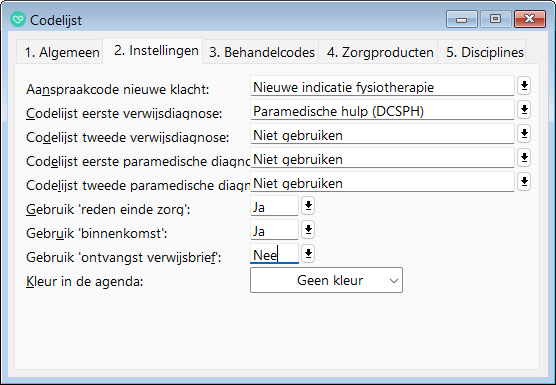Click the Nieuwe indicatie fysiotherapie field
The width and height of the screenshot is (556, 385).
point(382,86)
